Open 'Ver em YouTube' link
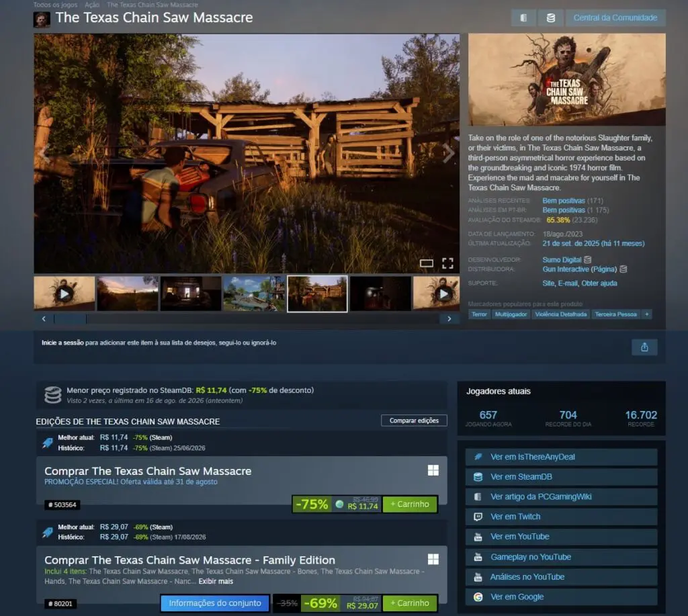Screen dimensions: 688x616 click(561, 537)
